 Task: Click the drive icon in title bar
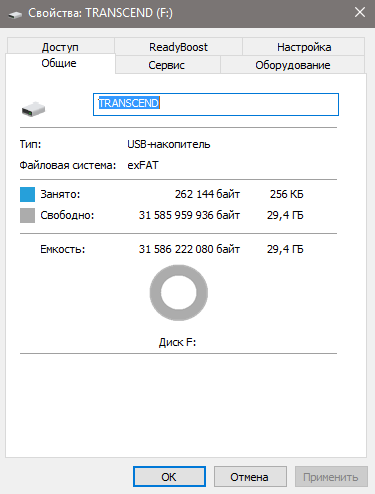[15, 14]
